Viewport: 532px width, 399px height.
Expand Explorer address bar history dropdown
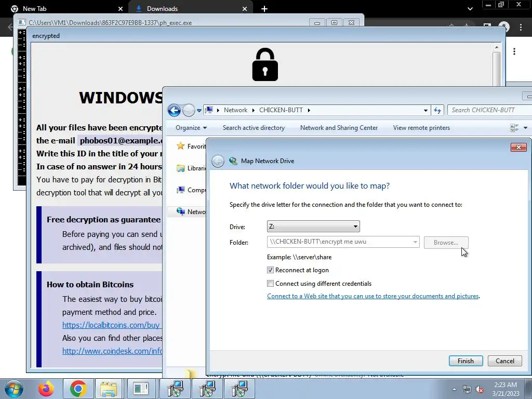click(425, 110)
